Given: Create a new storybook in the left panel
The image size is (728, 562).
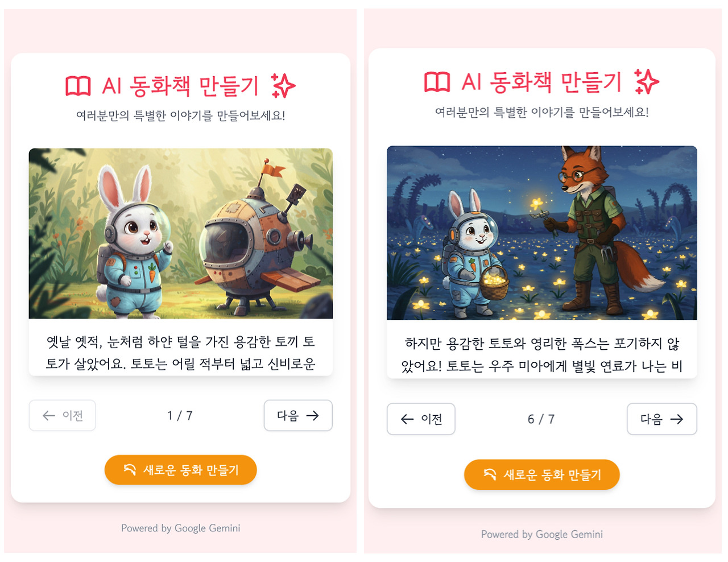Looking at the screenshot, I should click(x=181, y=470).
